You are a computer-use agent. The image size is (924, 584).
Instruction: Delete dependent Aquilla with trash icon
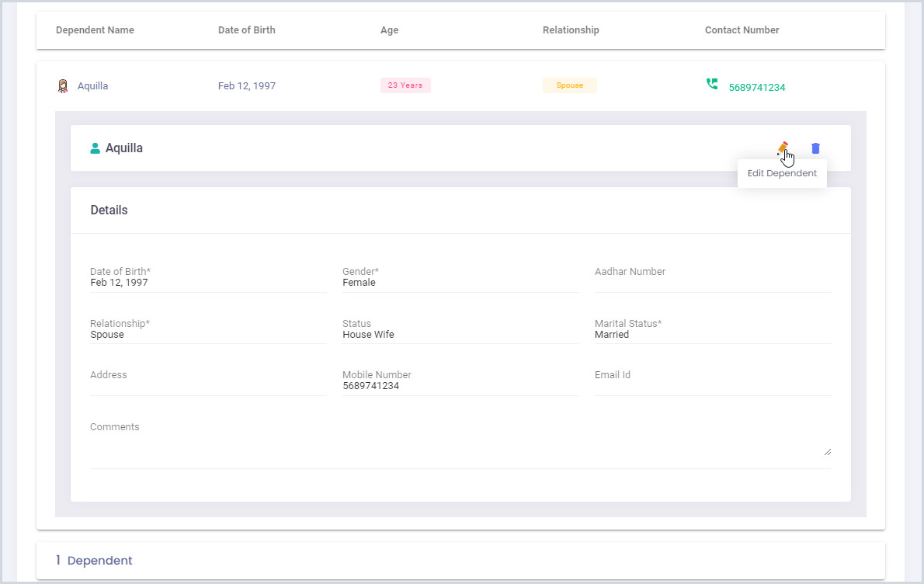click(815, 148)
